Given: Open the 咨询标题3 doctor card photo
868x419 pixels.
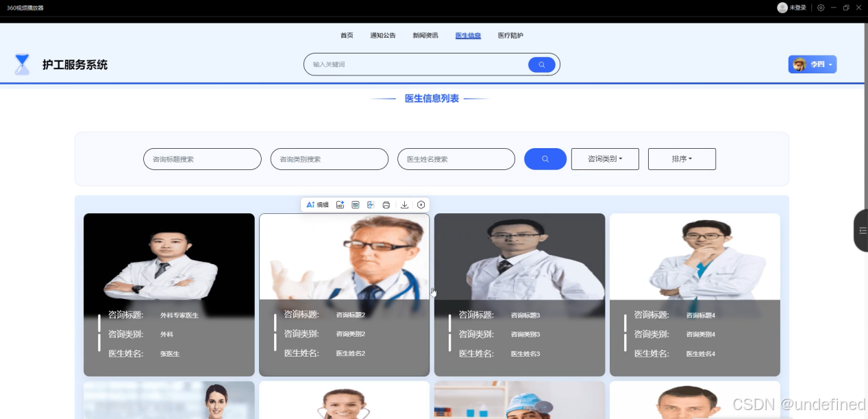Looking at the screenshot, I should tap(519, 257).
